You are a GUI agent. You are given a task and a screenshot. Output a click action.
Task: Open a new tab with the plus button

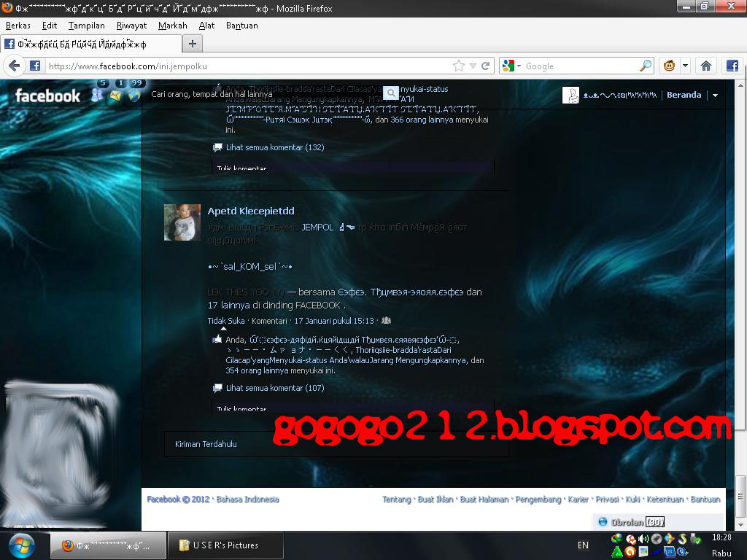pos(193,44)
